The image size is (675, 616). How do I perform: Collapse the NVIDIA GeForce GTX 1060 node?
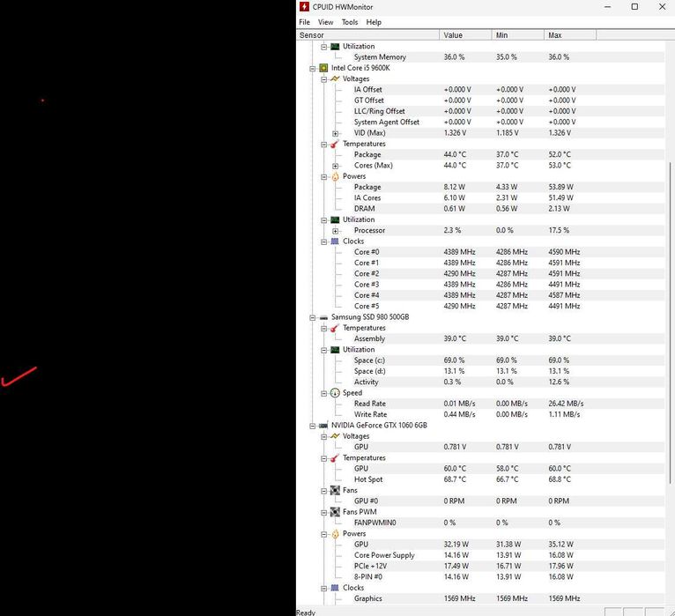tap(313, 426)
